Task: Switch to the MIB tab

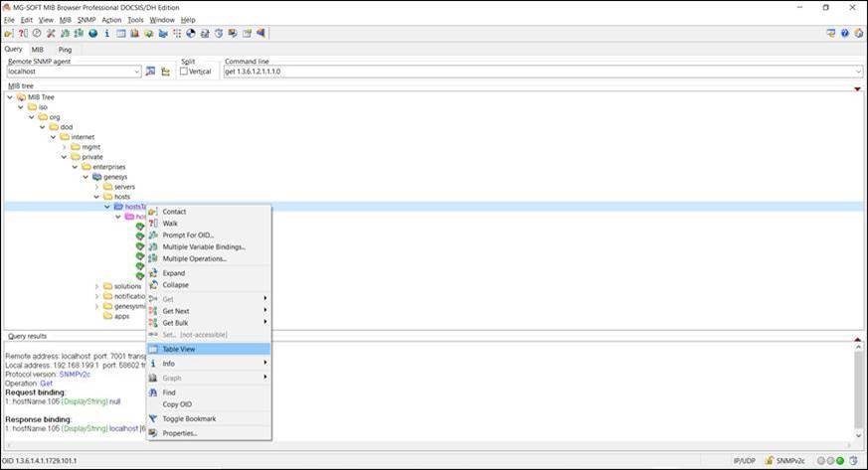Action: 38,49
